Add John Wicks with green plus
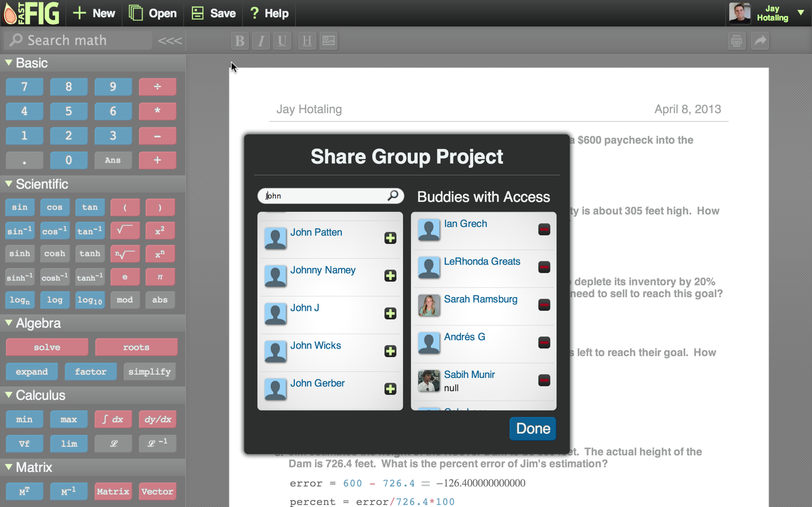The width and height of the screenshot is (812, 507). tap(390, 351)
